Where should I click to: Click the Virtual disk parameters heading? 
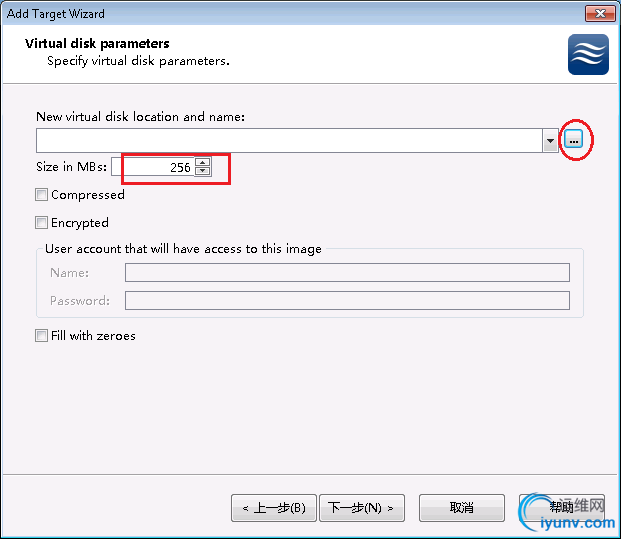click(x=97, y=44)
